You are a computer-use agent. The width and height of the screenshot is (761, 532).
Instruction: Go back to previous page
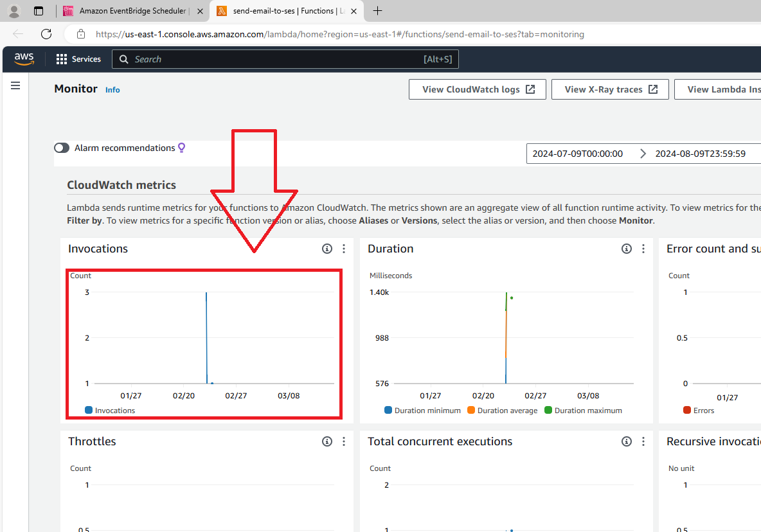tap(18, 34)
